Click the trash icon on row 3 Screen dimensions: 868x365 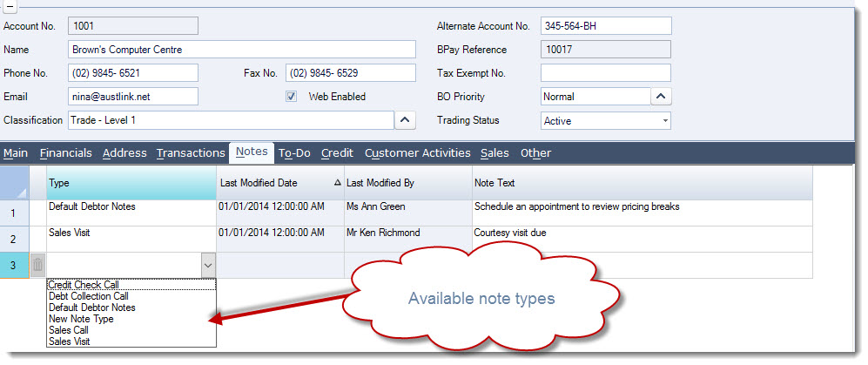coord(37,266)
